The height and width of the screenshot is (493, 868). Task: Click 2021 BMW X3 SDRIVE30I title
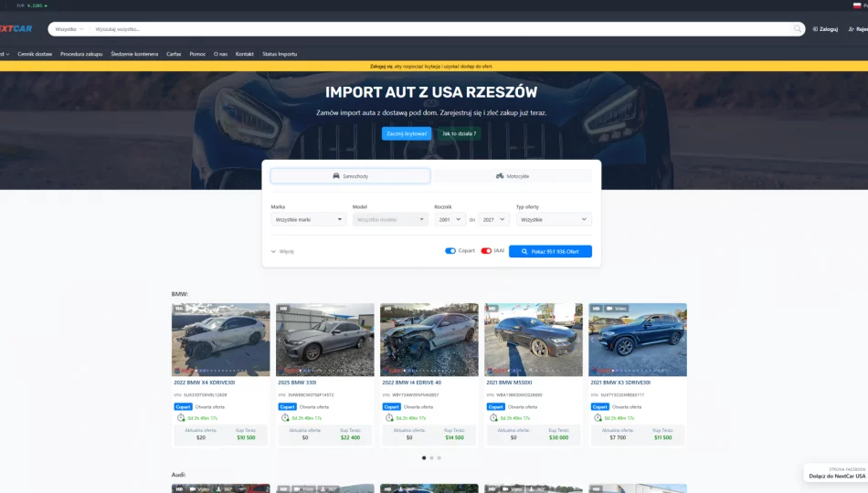point(620,383)
